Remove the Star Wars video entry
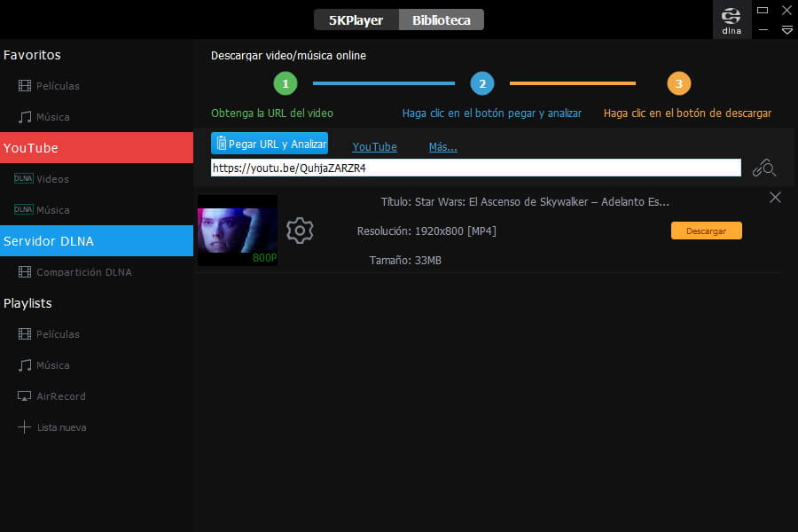Viewport: 798px width, 532px height. tap(775, 198)
